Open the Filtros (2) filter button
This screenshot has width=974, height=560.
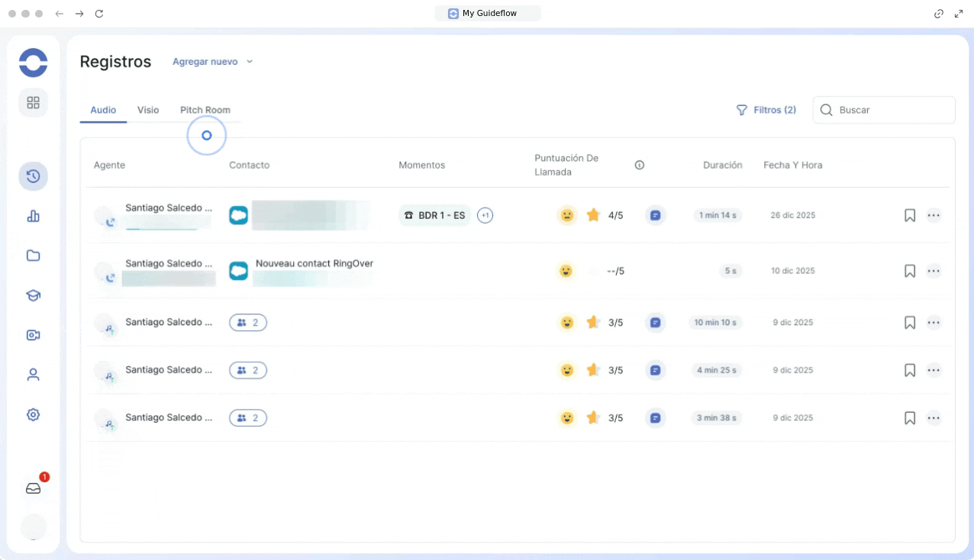pyautogui.click(x=766, y=110)
